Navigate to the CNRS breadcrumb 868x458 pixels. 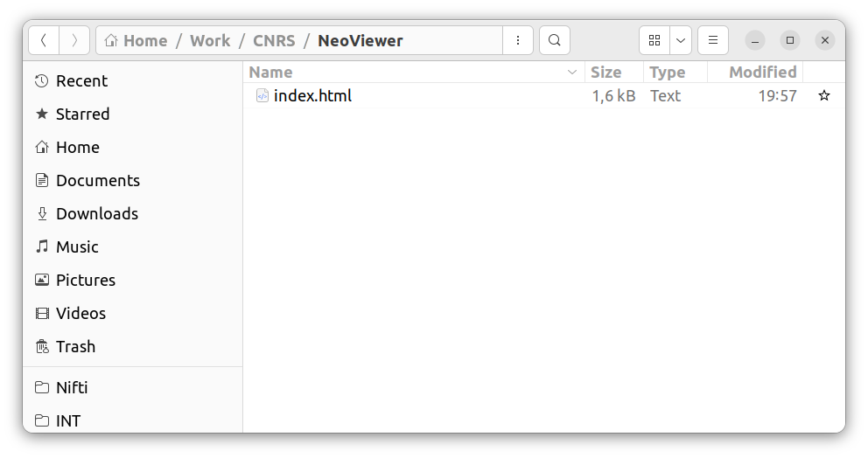click(274, 41)
